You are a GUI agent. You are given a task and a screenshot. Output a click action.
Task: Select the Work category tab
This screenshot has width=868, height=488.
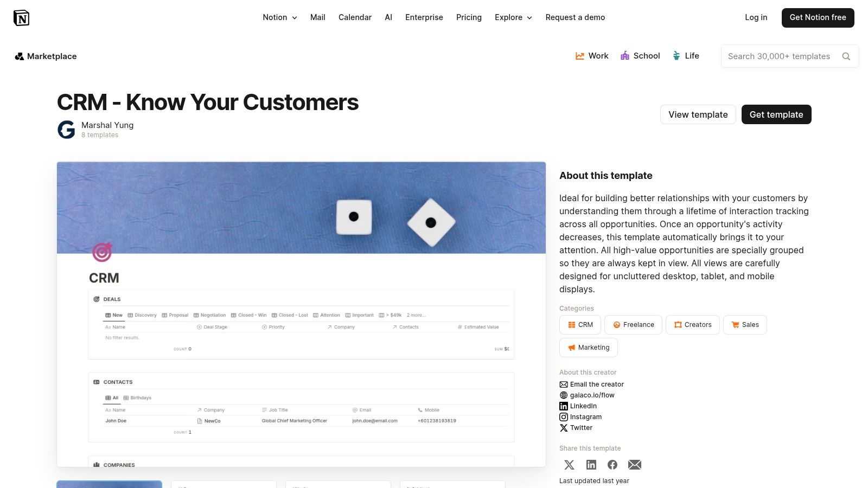[592, 56]
